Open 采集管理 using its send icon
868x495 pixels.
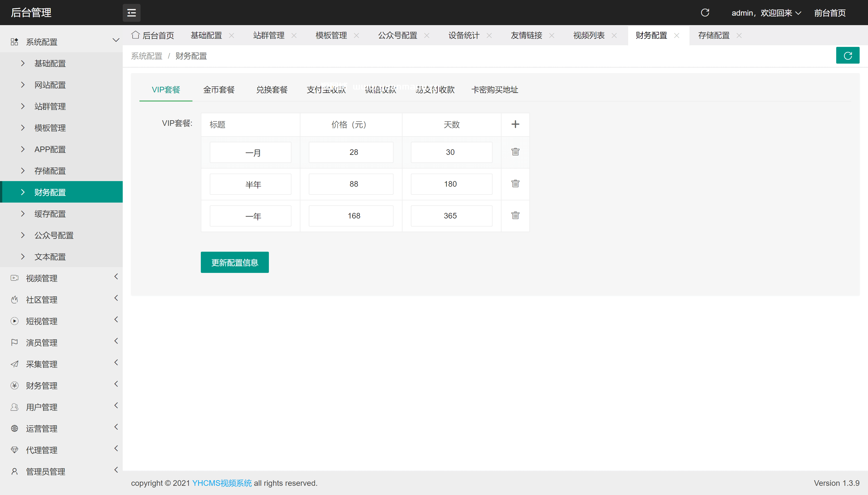pyautogui.click(x=14, y=364)
